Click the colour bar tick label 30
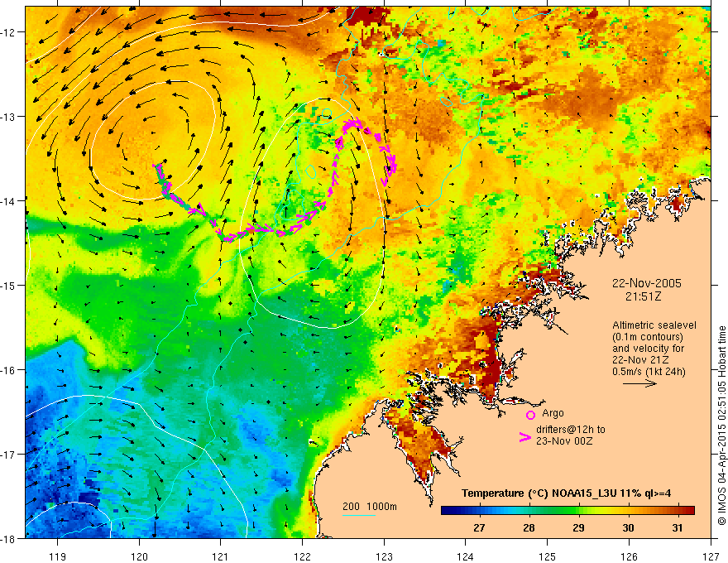Viewport: 728px width, 563px height. click(x=628, y=527)
